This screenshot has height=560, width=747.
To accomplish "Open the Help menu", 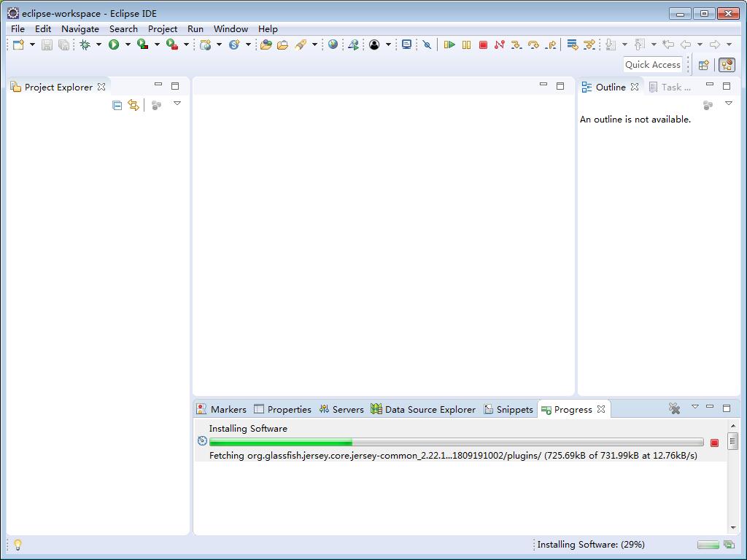I will pyautogui.click(x=268, y=29).
